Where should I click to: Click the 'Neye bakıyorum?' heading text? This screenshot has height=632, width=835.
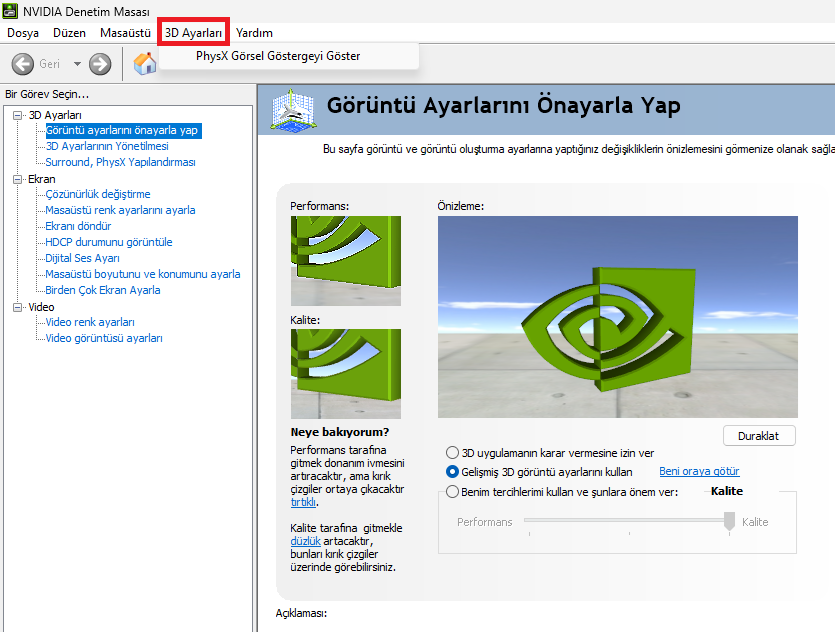coord(340,432)
